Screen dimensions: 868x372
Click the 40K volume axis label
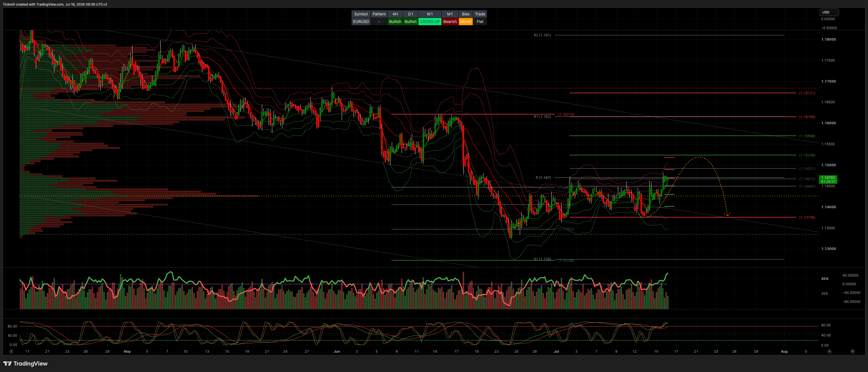click(825, 279)
